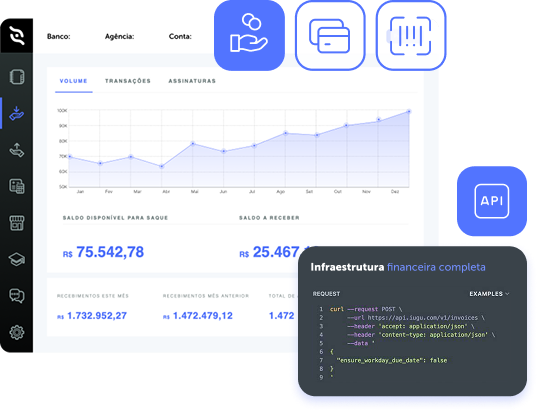
Task: Click the REQUEST label in code panel
Action: (326, 294)
